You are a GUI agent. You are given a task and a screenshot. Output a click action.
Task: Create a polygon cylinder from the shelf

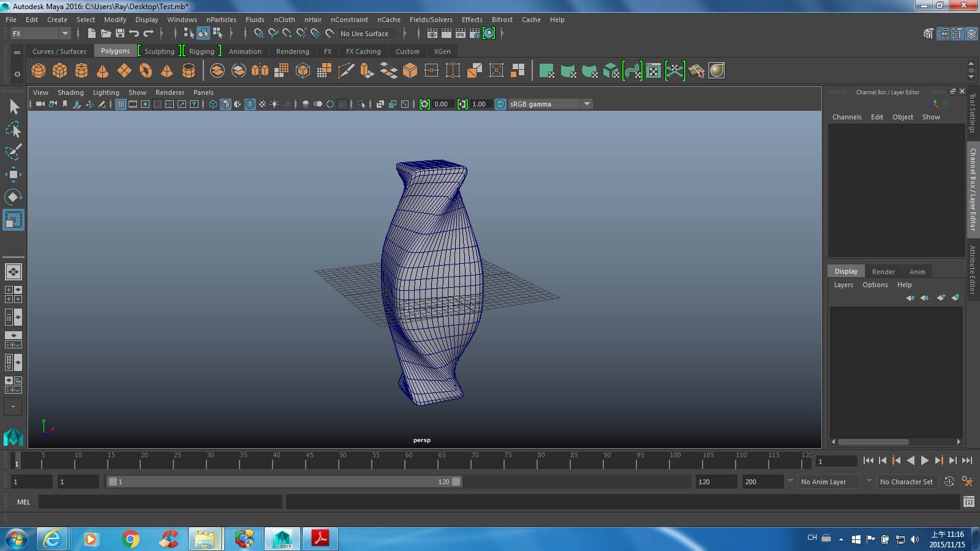coord(81,70)
